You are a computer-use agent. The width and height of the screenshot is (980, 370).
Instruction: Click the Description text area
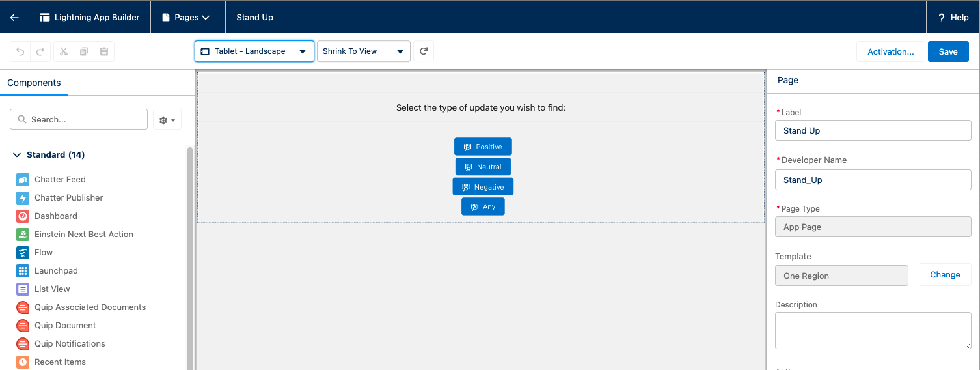click(873, 330)
